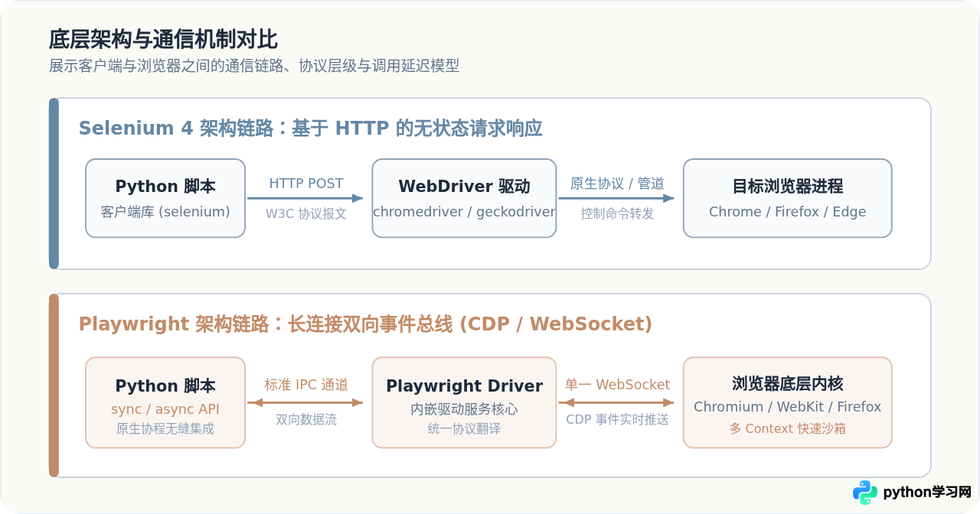Click Chromium / WebKit / Firefox text

788,407
